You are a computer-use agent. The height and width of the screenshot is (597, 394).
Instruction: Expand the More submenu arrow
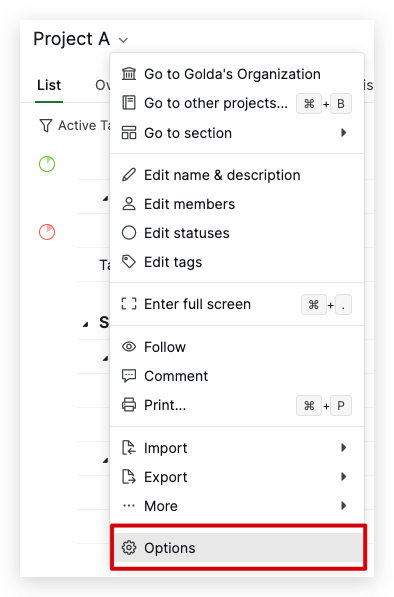coord(343,505)
